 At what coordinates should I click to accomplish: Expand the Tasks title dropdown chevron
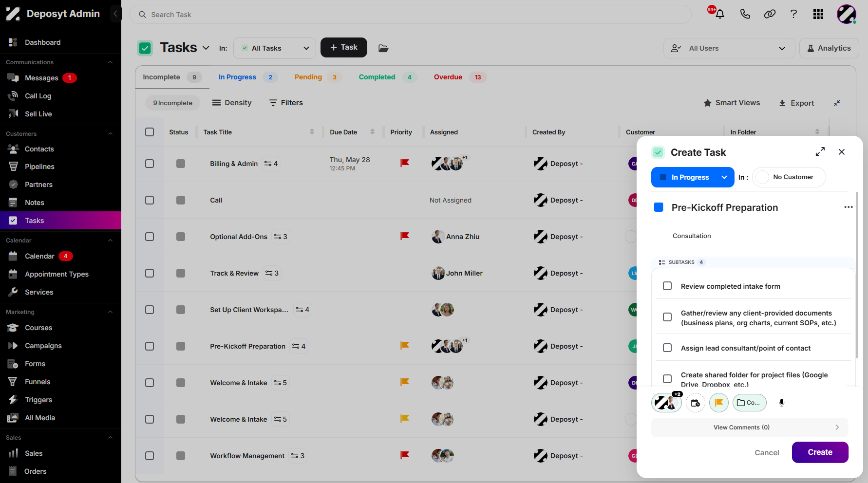(206, 48)
